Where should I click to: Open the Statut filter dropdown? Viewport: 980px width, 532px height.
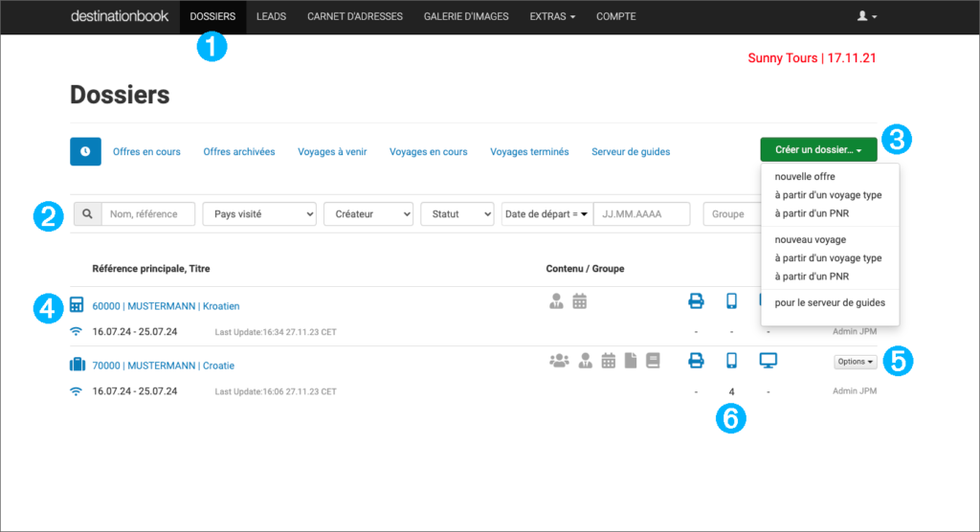tap(457, 214)
